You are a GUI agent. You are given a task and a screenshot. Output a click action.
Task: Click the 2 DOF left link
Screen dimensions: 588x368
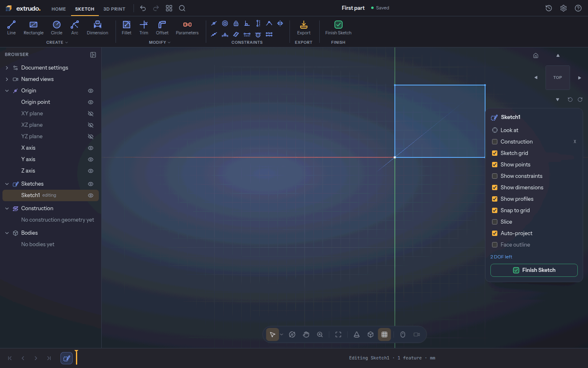[501, 257]
